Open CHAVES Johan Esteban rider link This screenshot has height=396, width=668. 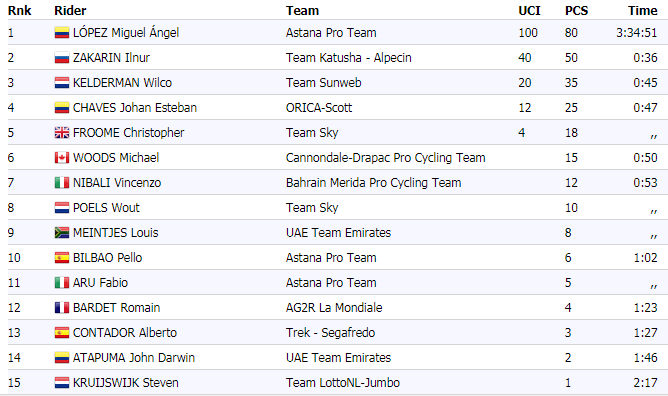135,108
